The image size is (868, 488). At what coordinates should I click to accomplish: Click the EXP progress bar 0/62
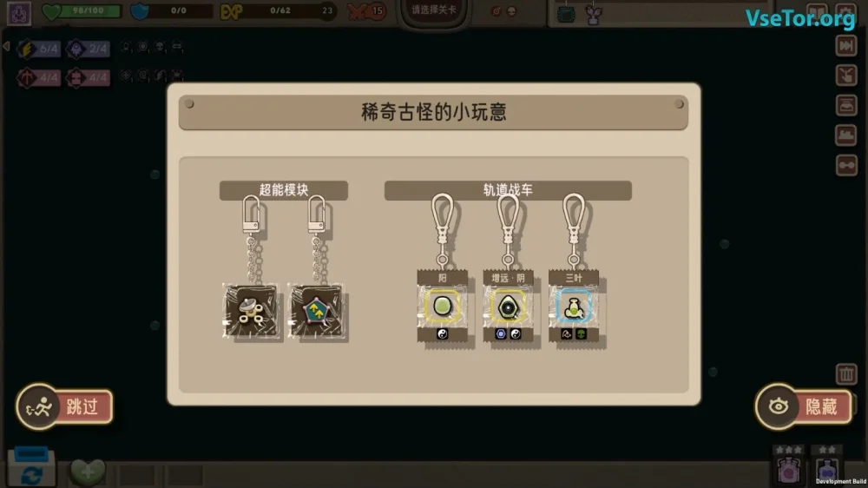pyautogui.click(x=279, y=11)
